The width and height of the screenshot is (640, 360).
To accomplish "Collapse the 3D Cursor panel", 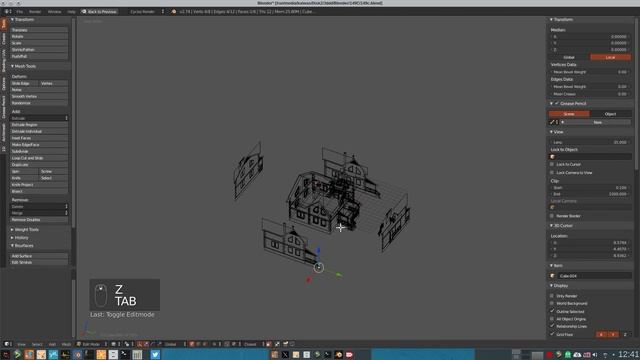I will point(561,225).
